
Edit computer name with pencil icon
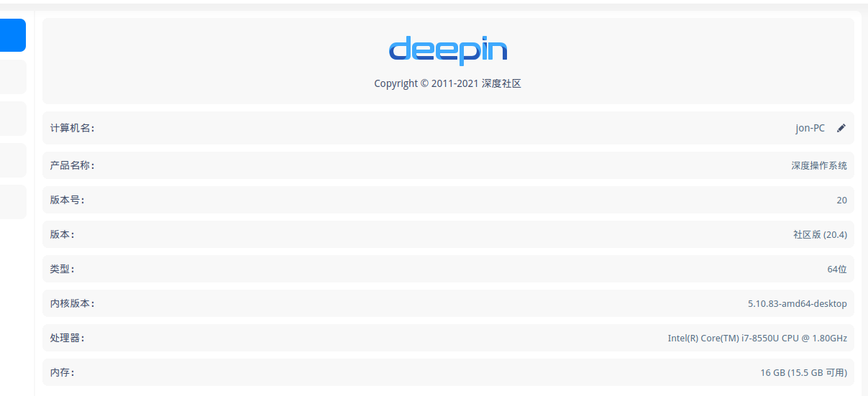[841, 128]
